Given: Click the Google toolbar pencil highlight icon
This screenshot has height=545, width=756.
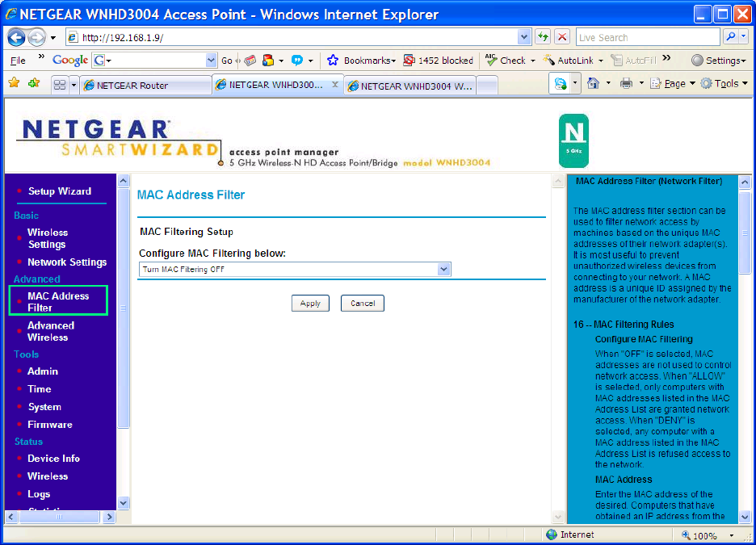Looking at the screenshot, I should tap(250, 61).
